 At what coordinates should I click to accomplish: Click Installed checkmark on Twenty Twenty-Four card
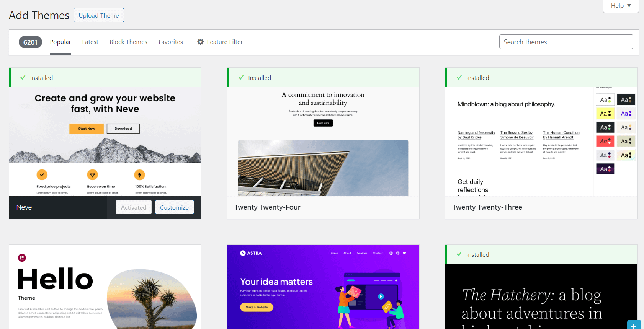(241, 77)
